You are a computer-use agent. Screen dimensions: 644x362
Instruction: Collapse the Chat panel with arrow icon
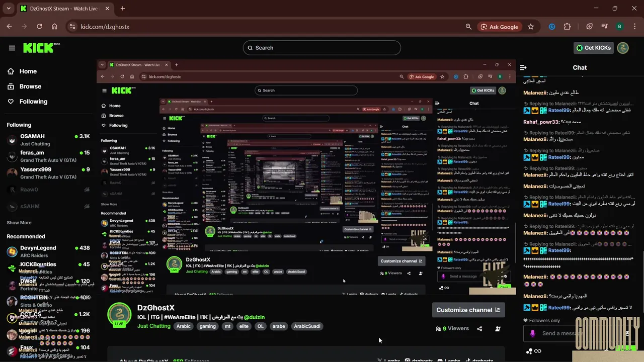pos(523,67)
